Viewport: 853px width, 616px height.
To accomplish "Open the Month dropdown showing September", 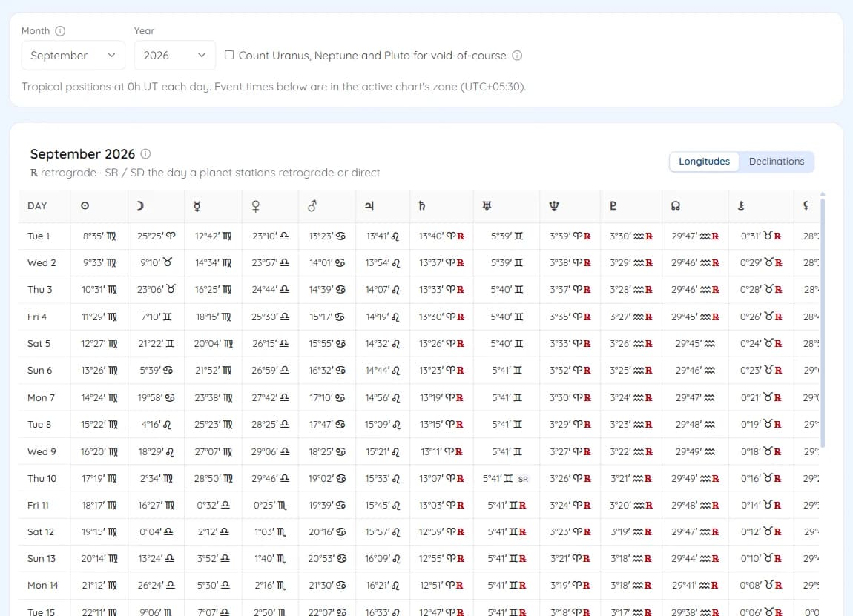I will [x=73, y=56].
